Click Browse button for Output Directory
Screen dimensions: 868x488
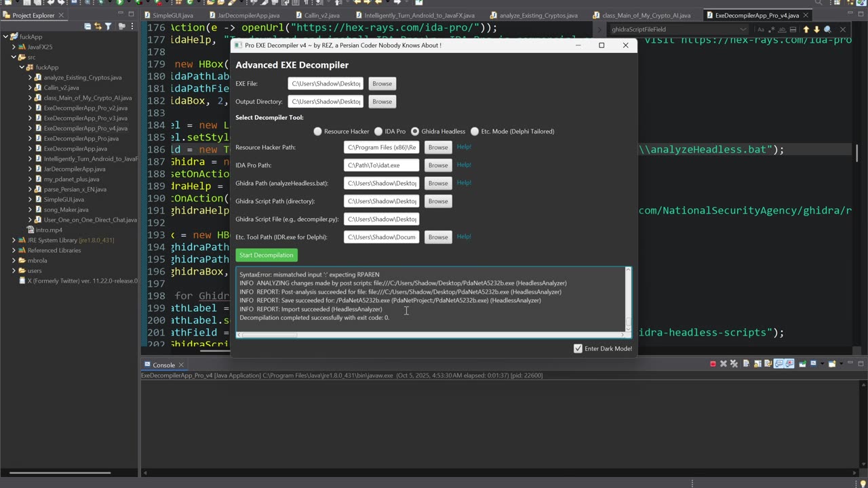(382, 102)
